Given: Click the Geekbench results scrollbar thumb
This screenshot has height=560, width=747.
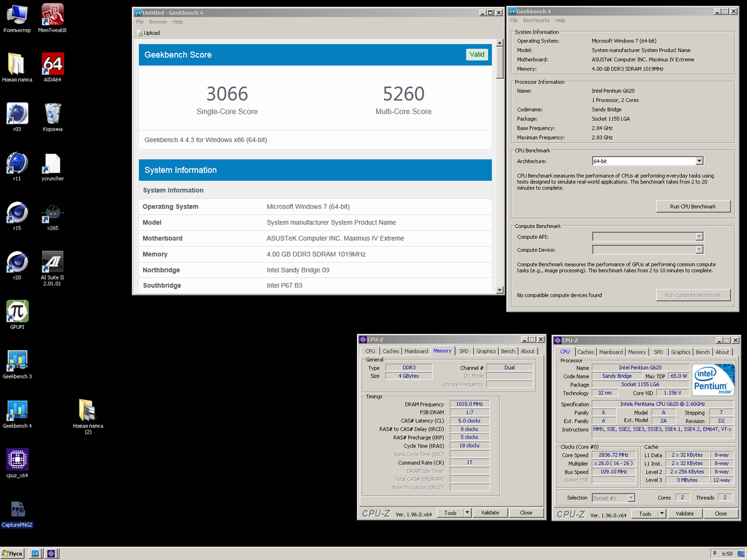Looking at the screenshot, I should [x=500, y=63].
